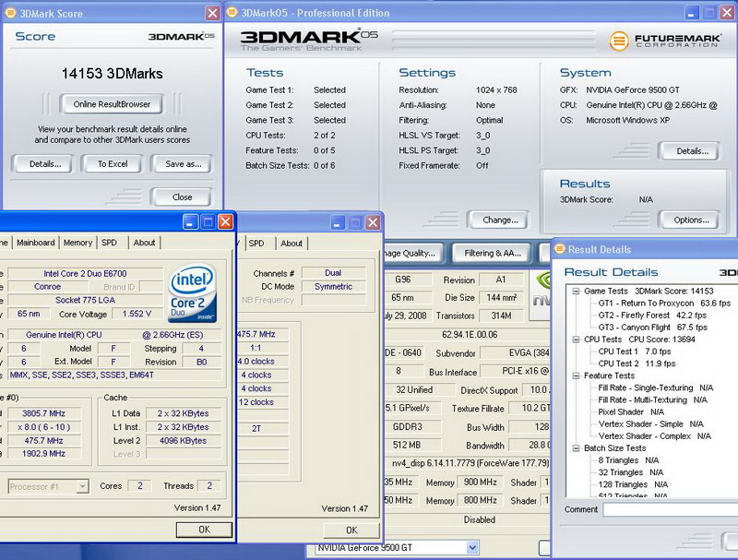738x560 pixels.
Task: Collapse the Feature Tests tree node
Action: coord(576,375)
